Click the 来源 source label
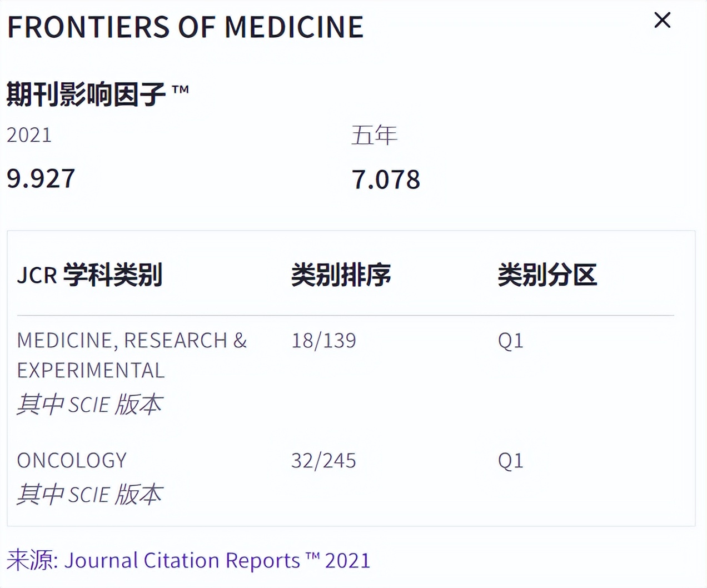This screenshot has width=707, height=588. [x=27, y=560]
